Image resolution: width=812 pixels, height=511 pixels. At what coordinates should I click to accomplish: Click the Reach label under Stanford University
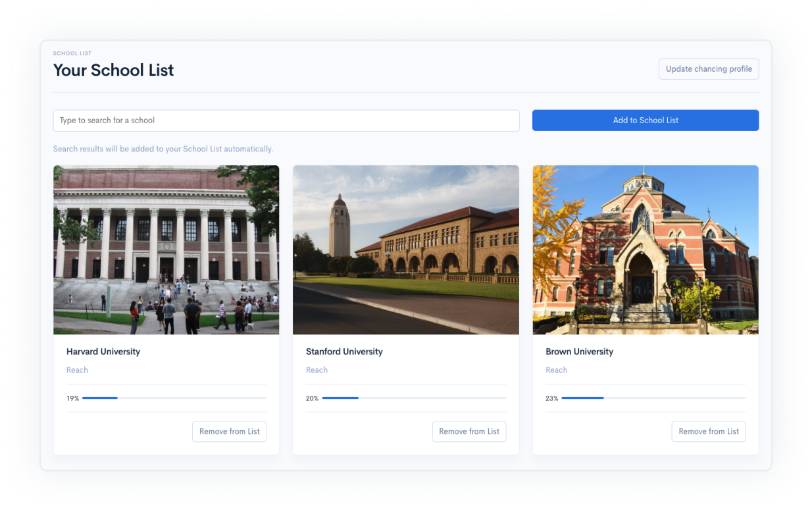tap(317, 370)
